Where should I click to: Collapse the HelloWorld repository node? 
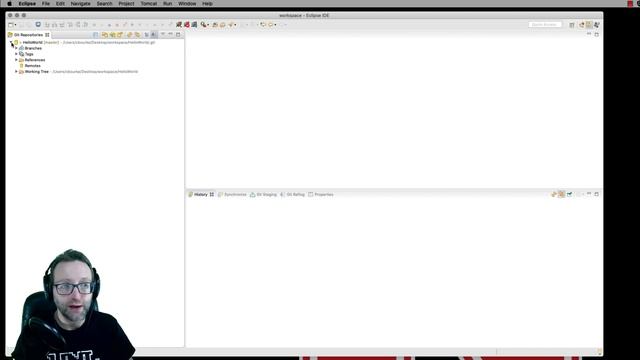tap(11, 42)
